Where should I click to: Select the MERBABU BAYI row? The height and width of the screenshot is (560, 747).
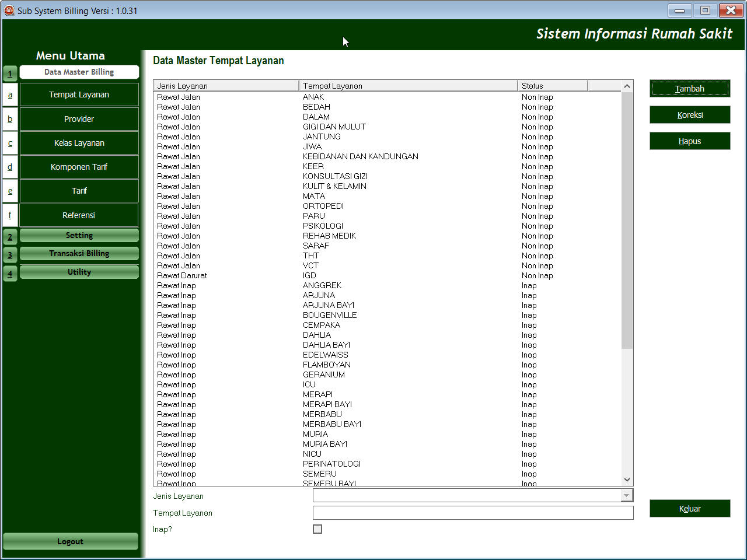388,424
